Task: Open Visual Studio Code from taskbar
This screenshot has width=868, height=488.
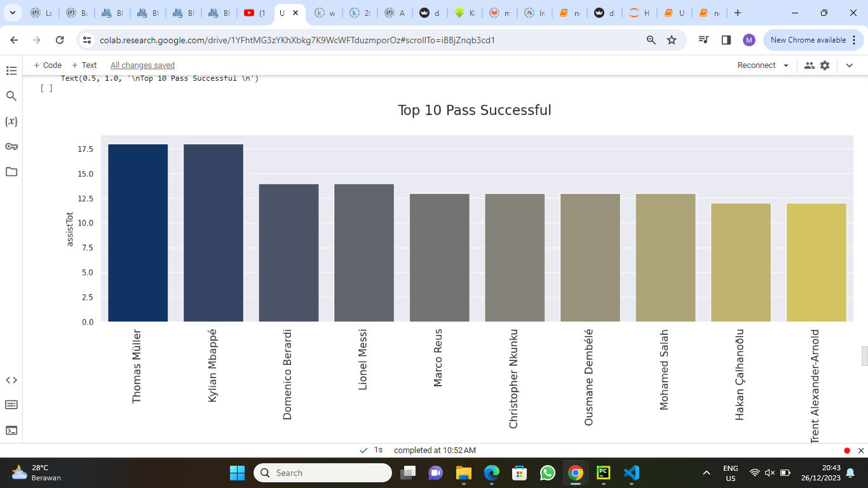Action: coord(631,473)
